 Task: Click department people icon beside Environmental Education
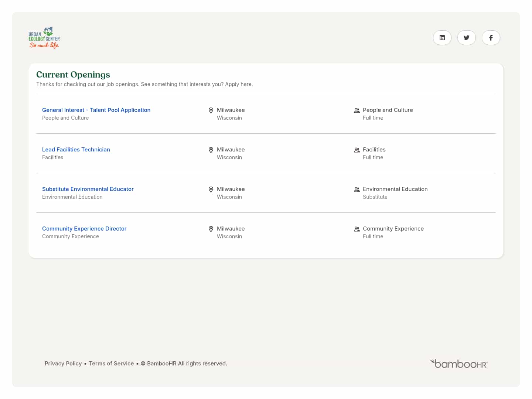[x=357, y=190]
